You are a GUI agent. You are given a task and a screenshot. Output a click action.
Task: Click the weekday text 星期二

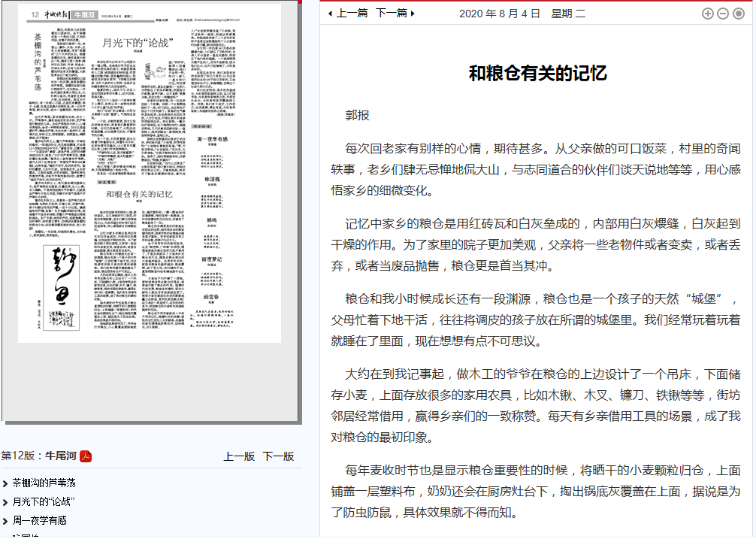point(568,14)
